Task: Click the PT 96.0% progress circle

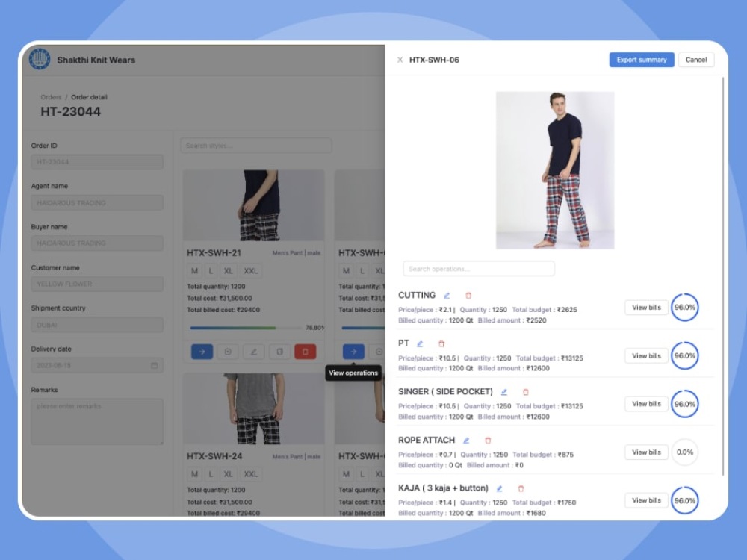Action: pos(684,355)
